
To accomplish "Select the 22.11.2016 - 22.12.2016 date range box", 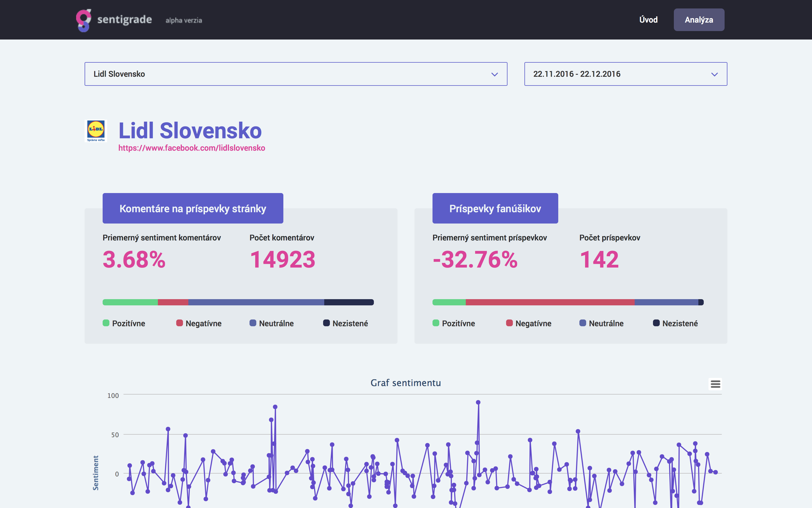I will [625, 74].
